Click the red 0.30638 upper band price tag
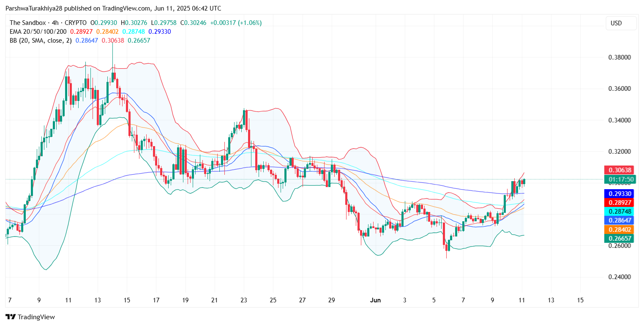Viewport: 644px width, 326px height. 620,170
